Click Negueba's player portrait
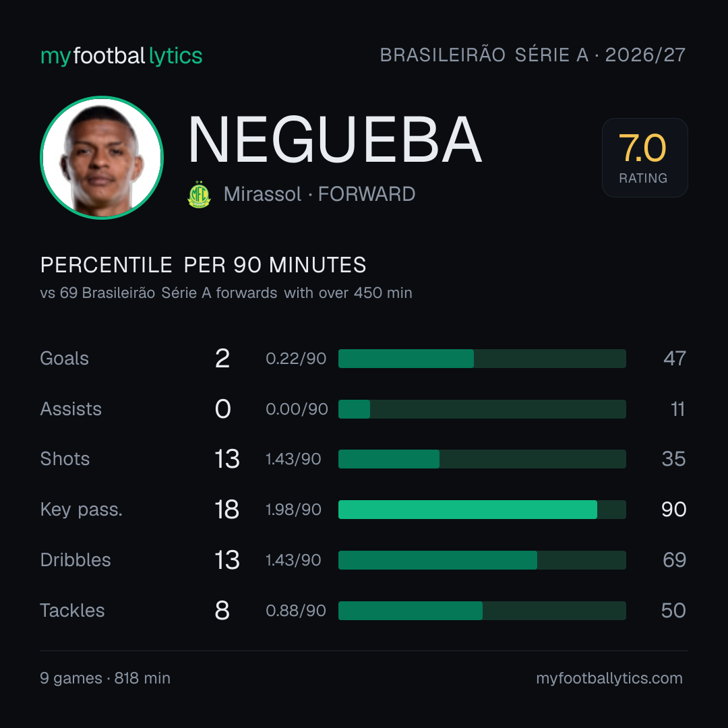 (x=102, y=157)
